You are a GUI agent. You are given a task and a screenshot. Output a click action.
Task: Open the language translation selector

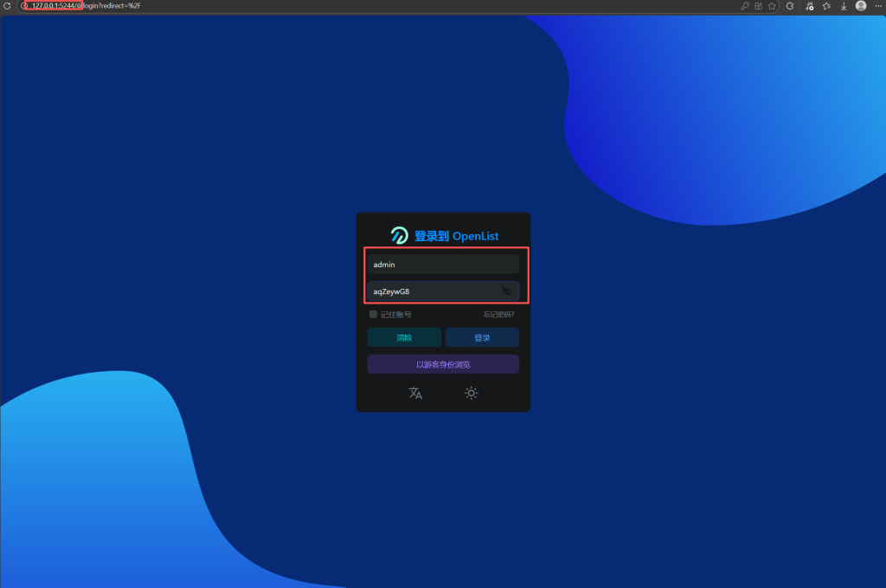[x=415, y=393]
